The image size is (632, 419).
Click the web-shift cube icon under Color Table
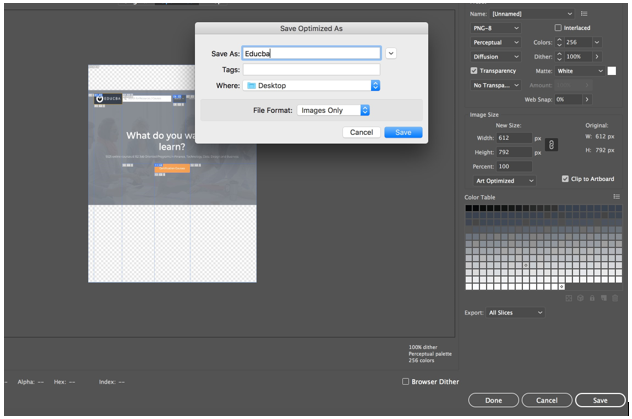point(580,297)
